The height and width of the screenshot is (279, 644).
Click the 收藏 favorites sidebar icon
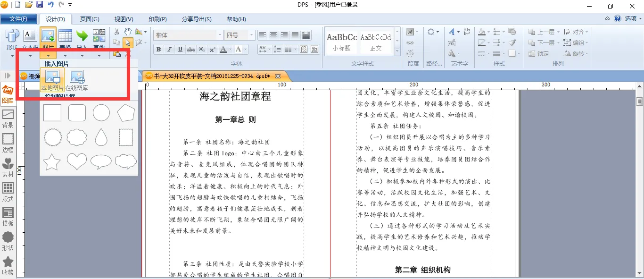coord(8,266)
